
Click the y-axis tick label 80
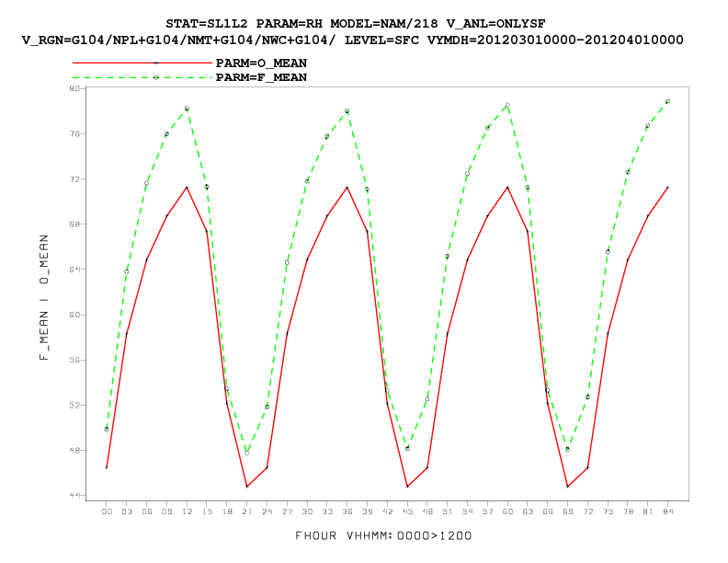(74, 88)
